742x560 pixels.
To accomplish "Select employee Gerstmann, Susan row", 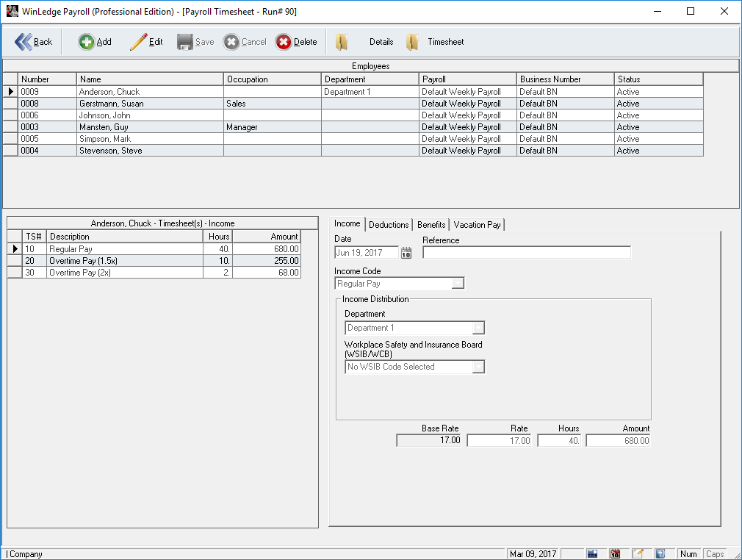I will (112, 104).
